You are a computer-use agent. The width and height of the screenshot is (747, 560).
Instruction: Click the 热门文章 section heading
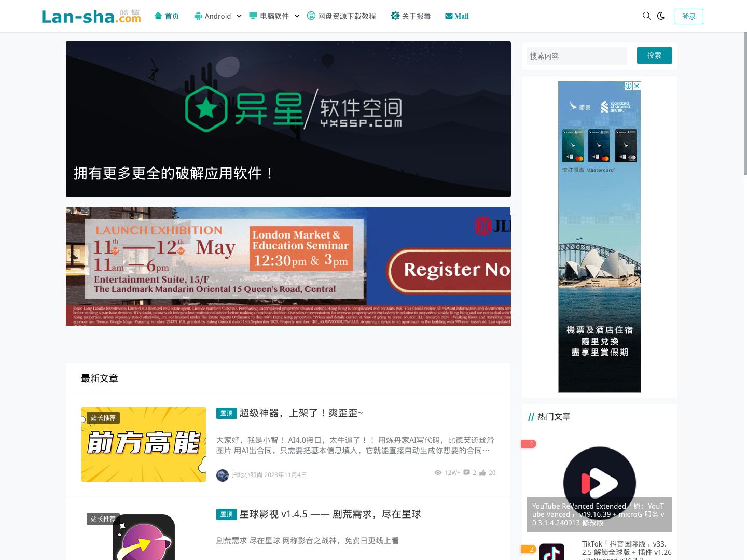point(554,417)
